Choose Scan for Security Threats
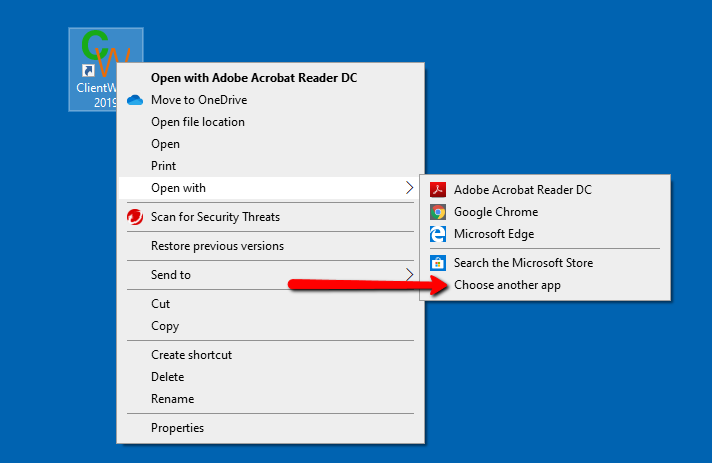The image size is (712, 463). coord(271,217)
